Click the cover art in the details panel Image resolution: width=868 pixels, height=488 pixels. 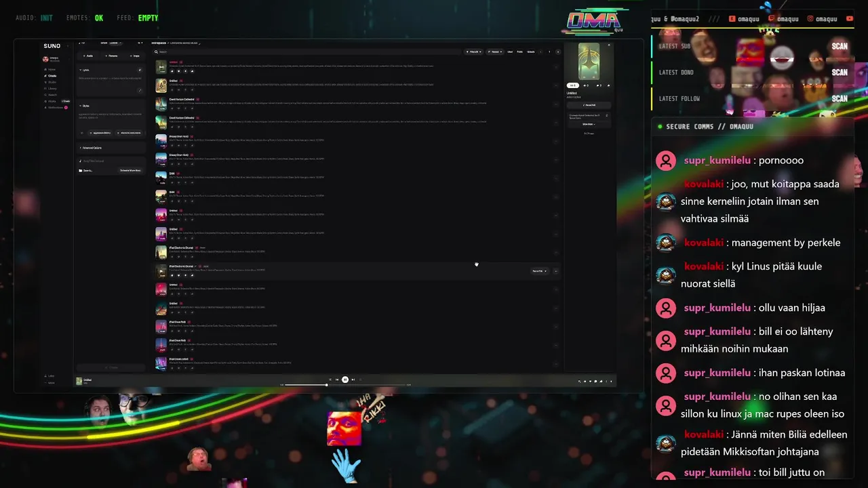pyautogui.click(x=589, y=61)
